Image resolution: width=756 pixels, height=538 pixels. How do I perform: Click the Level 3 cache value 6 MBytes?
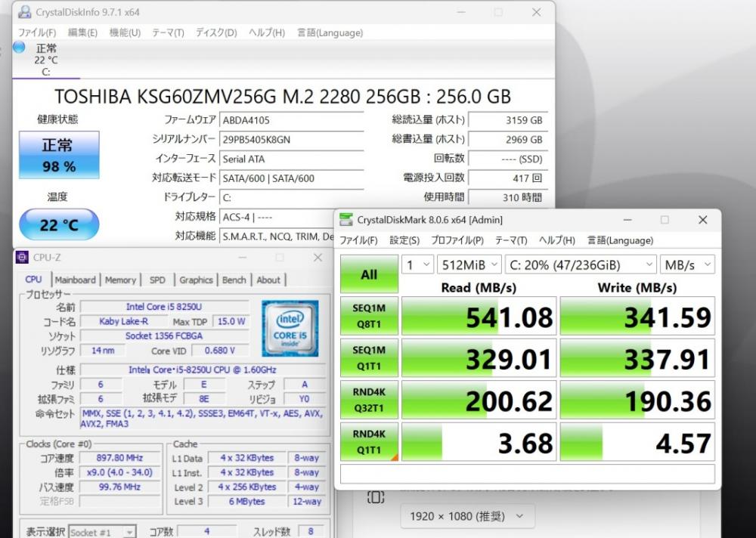coord(247,502)
